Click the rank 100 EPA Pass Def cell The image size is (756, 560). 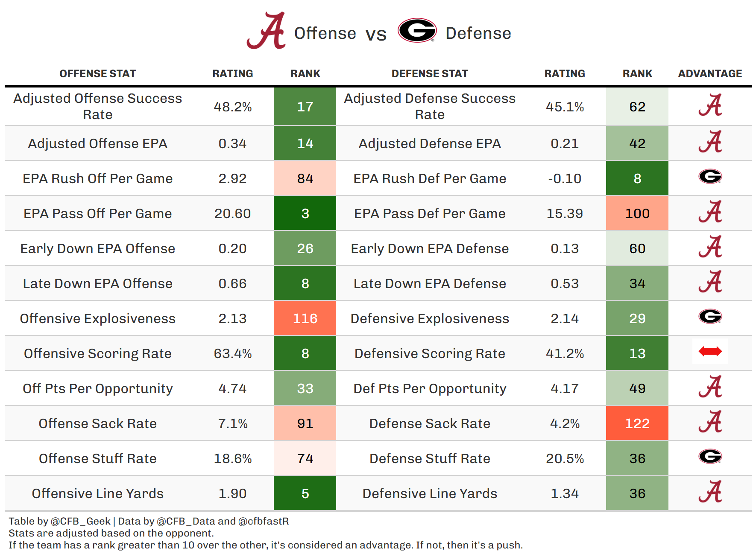[x=637, y=213]
